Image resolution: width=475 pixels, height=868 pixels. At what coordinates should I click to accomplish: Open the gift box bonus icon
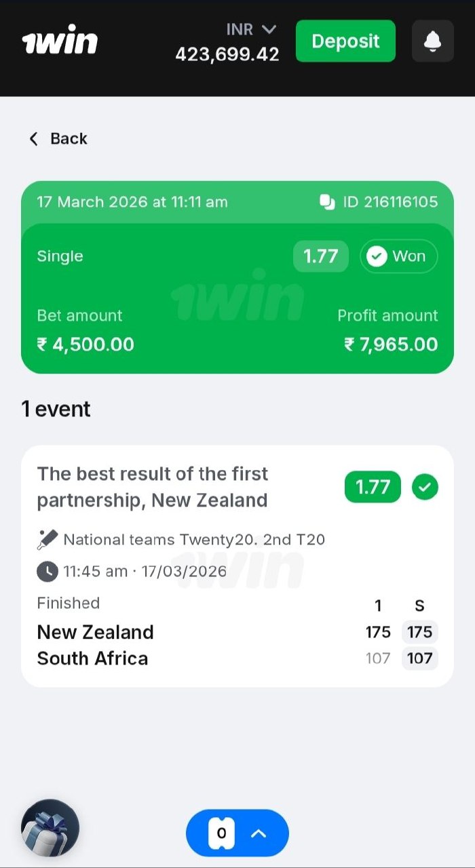tap(50, 828)
